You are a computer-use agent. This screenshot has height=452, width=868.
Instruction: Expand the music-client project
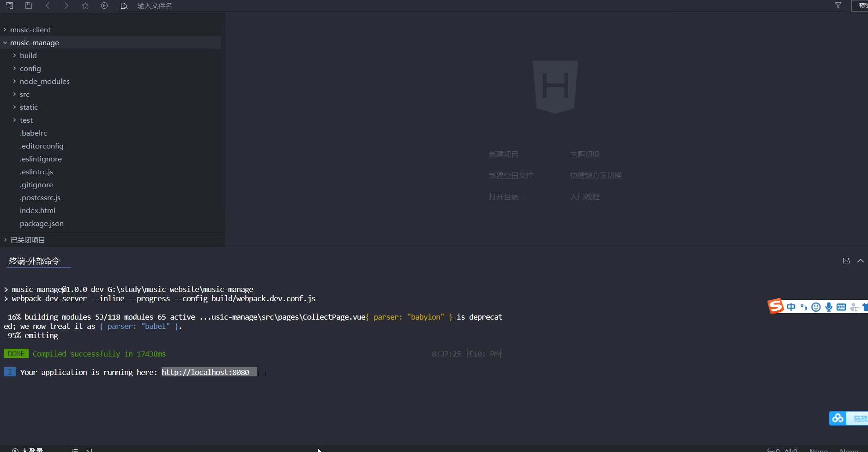(x=5, y=30)
